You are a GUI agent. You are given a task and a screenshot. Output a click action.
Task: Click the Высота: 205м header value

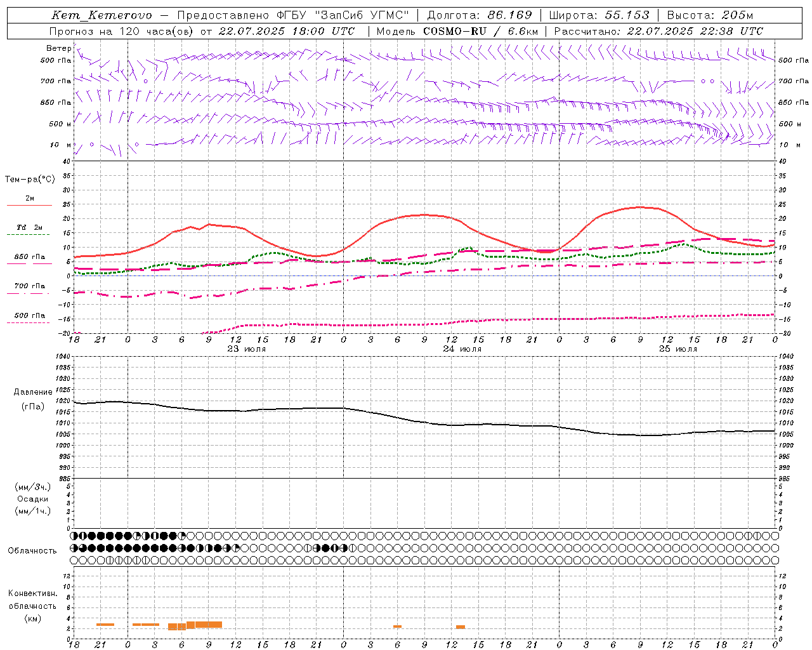[710, 15]
